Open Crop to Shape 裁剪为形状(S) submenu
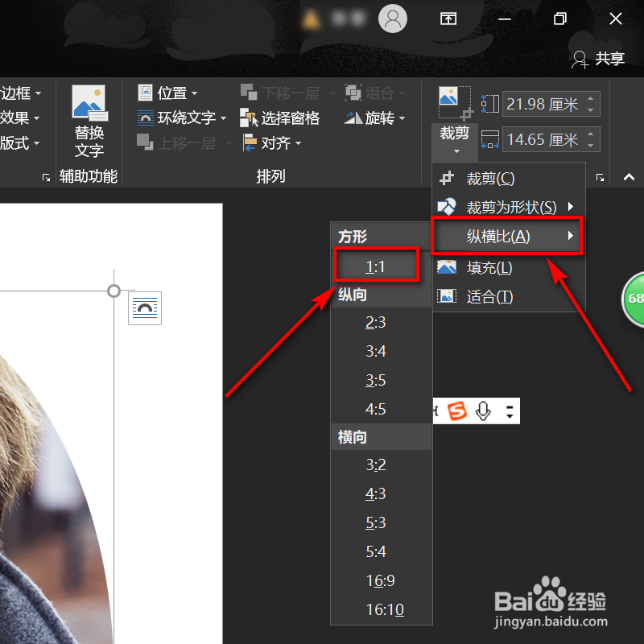The width and height of the screenshot is (644, 644). [x=509, y=207]
